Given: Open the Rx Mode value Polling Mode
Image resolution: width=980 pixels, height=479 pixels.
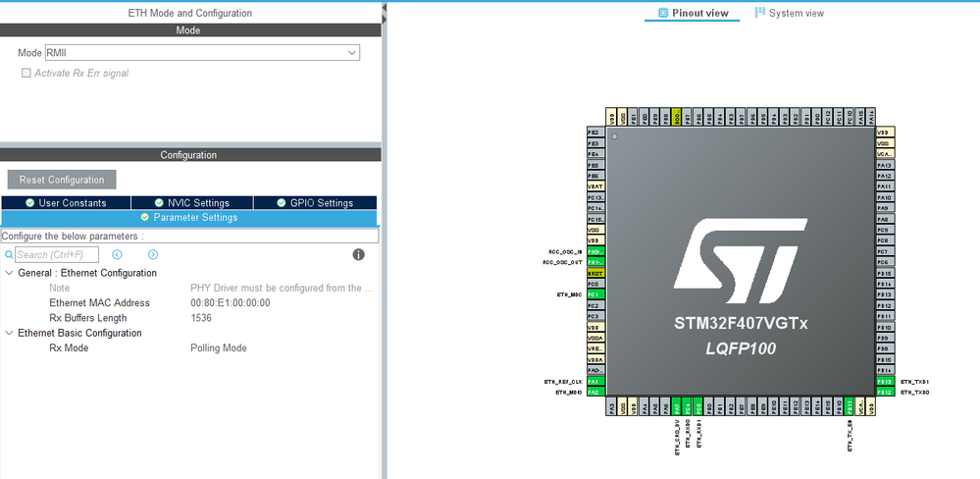Looking at the screenshot, I should (219, 348).
